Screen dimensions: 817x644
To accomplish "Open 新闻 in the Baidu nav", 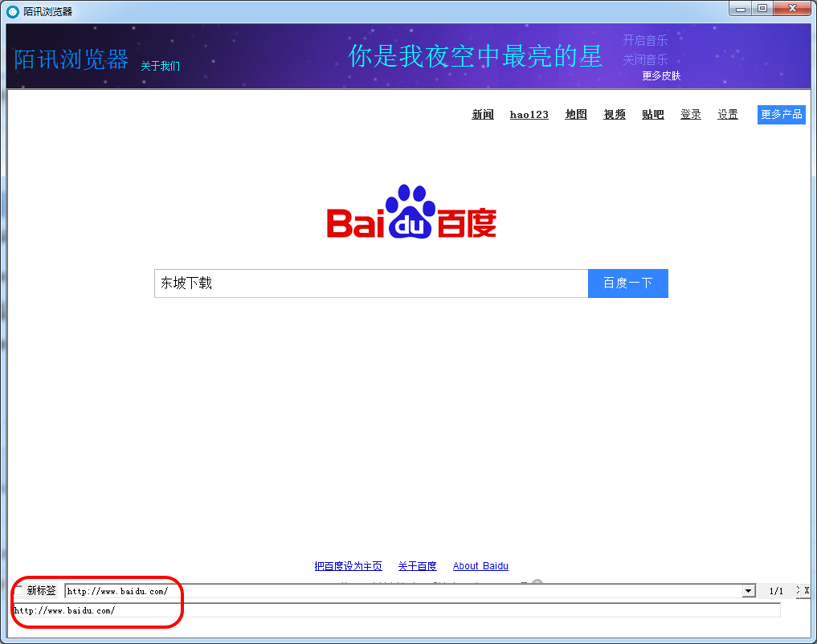I will (483, 115).
